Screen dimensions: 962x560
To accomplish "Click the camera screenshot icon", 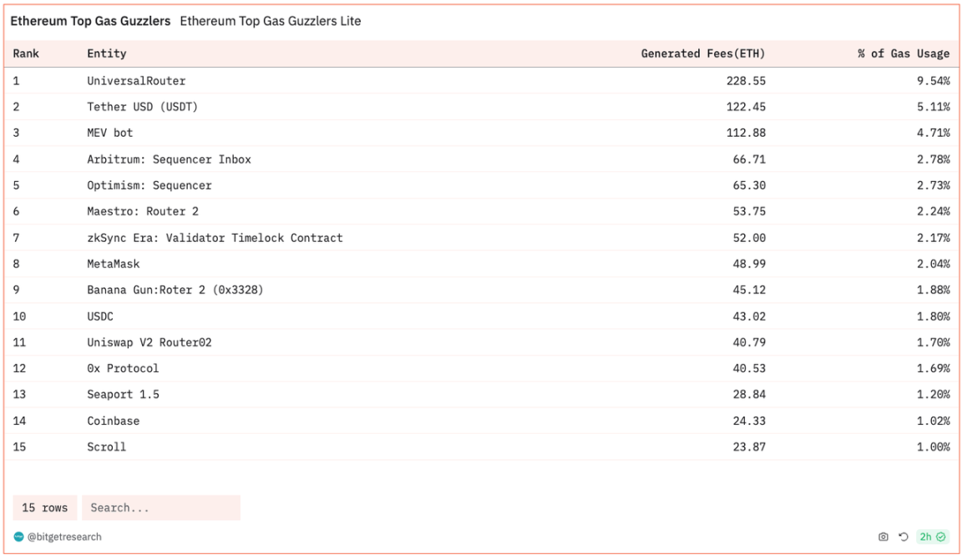I will click(884, 537).
